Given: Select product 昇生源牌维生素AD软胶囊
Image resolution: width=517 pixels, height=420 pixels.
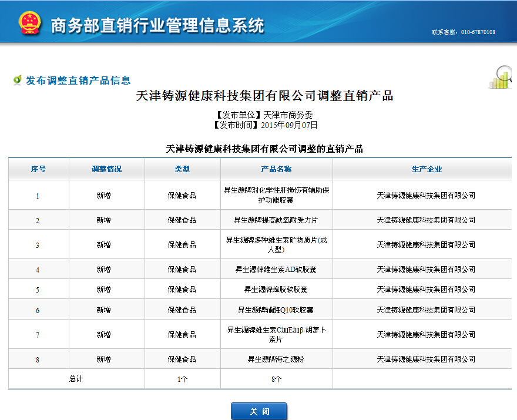Looking at the screenshot, I should 276,270.
